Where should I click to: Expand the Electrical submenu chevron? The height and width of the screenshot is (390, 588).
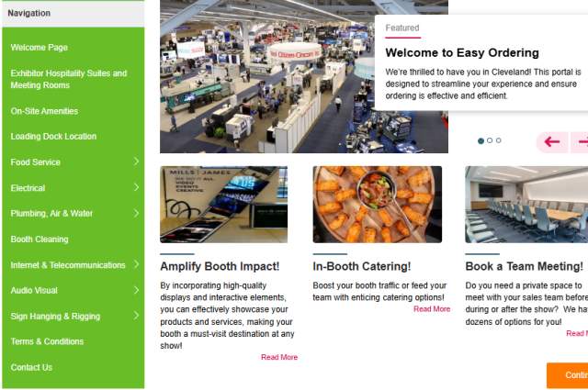coord(136,187)
